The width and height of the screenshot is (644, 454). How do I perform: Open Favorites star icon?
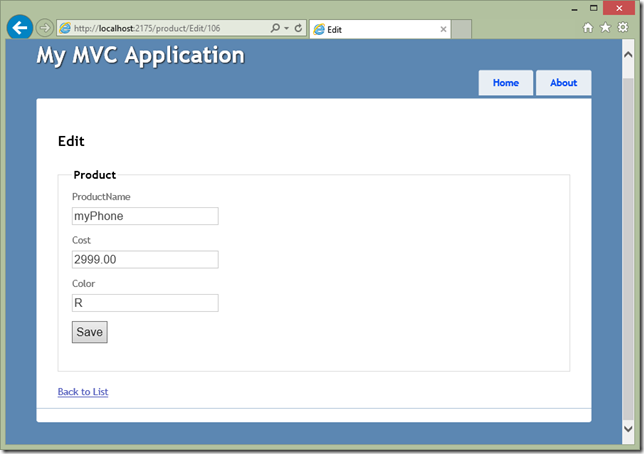605,28
